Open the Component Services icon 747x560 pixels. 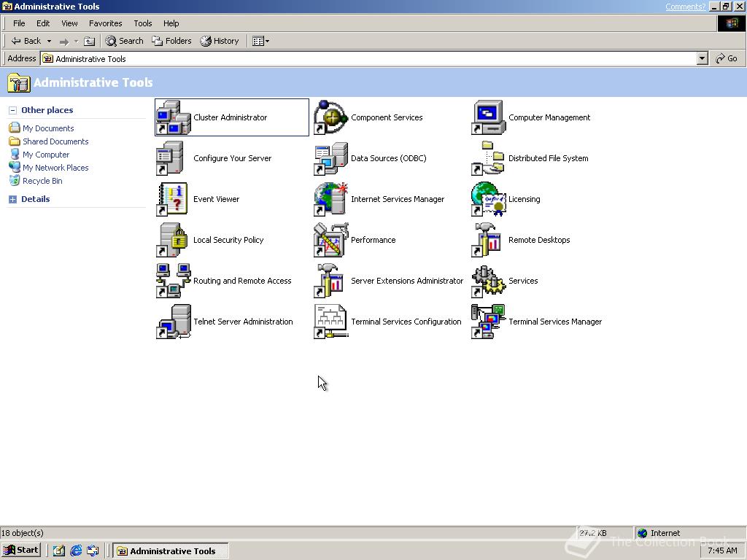[x=331, y=117]
